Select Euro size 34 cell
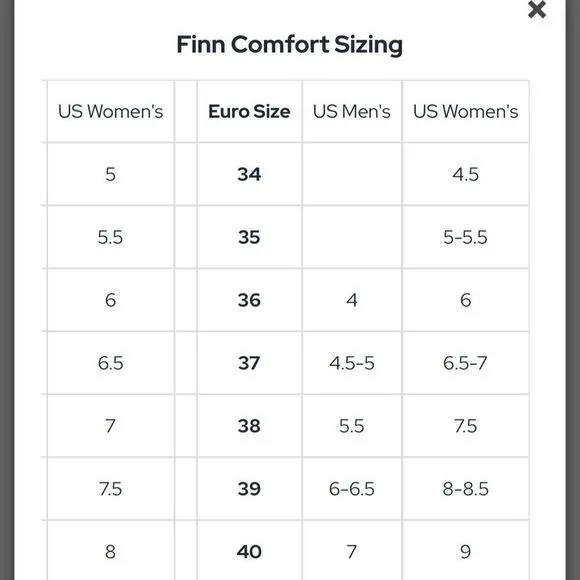The image size is (580, 580). [249, 174]
